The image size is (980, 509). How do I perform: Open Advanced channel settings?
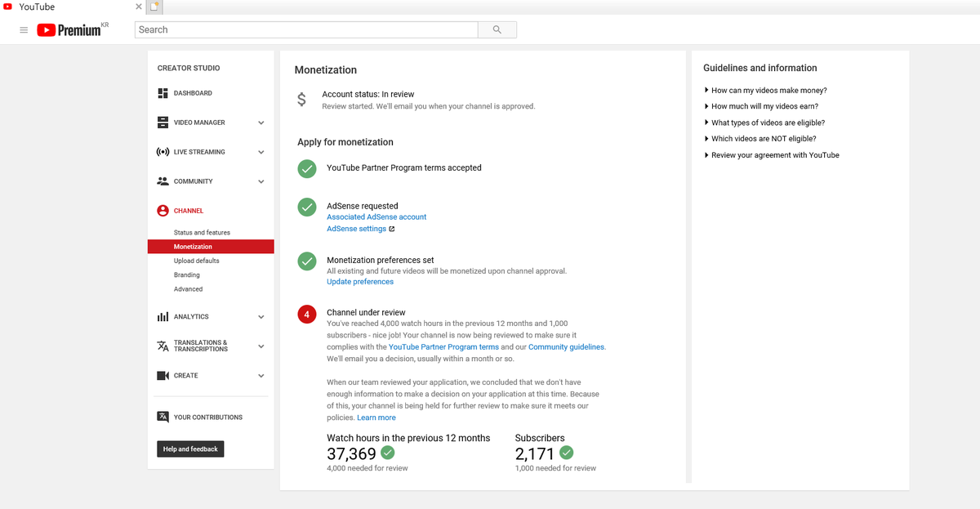point(188,289)
